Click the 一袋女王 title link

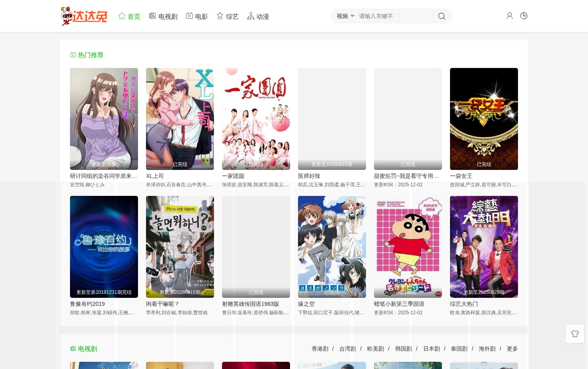click(x=461, y=176)
